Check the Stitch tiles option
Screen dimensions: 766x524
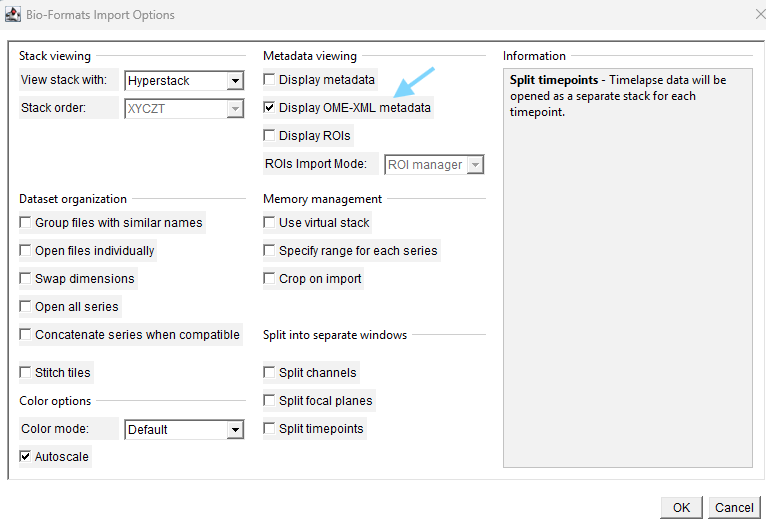(x=26, y=373)
